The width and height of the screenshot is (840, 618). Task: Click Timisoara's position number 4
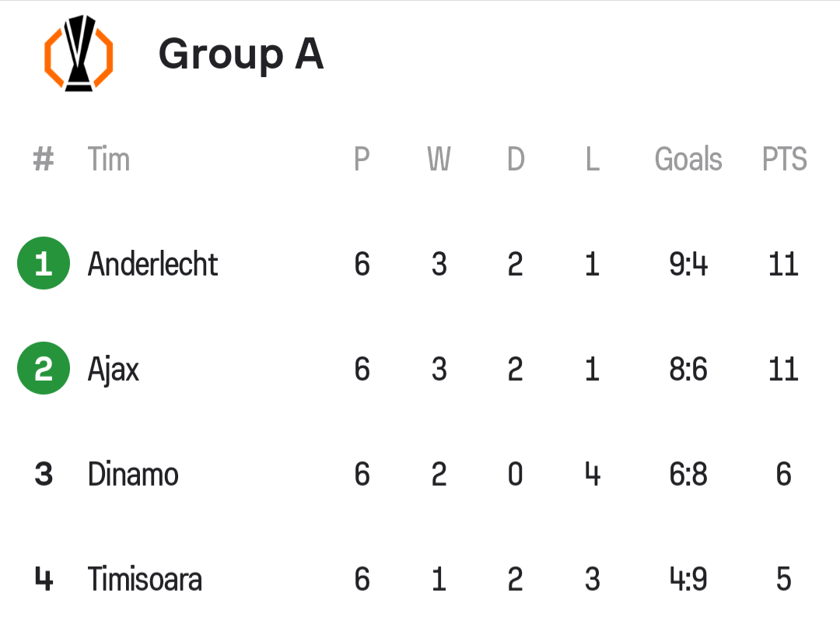tap(44, 579)
